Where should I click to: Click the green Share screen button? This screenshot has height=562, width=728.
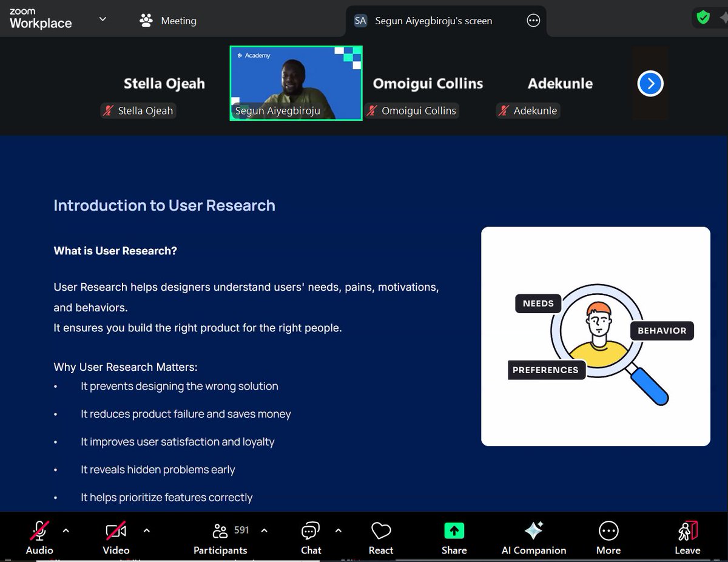454,531
